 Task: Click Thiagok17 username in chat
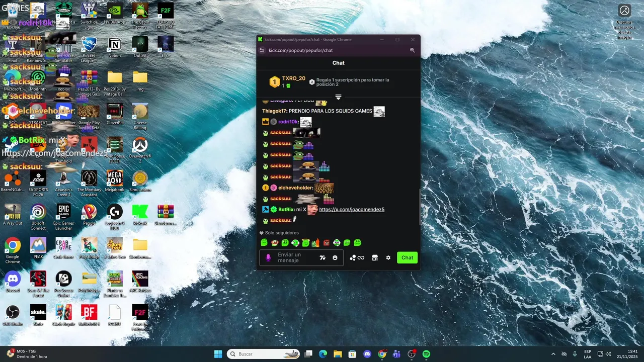[274, 111]
